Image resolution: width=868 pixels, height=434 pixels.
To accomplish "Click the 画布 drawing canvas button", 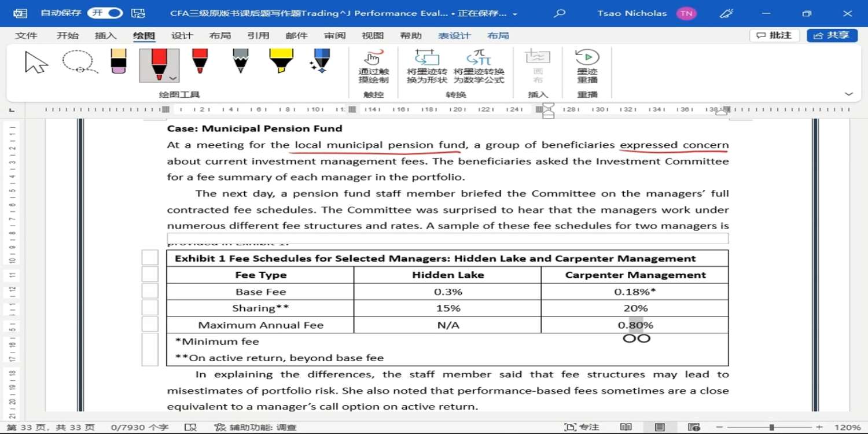I will coord(538,67).
